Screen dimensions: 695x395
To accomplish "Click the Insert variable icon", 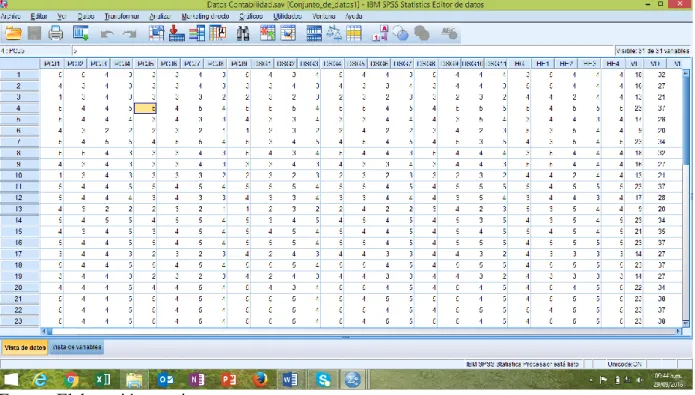I will click(x=288, y=33).
